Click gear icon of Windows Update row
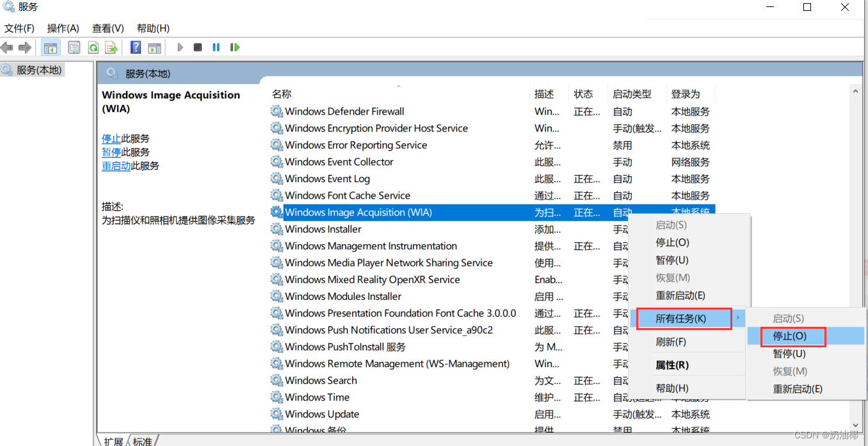The width and height of the screenshot is (868, 446). (277, 414)
